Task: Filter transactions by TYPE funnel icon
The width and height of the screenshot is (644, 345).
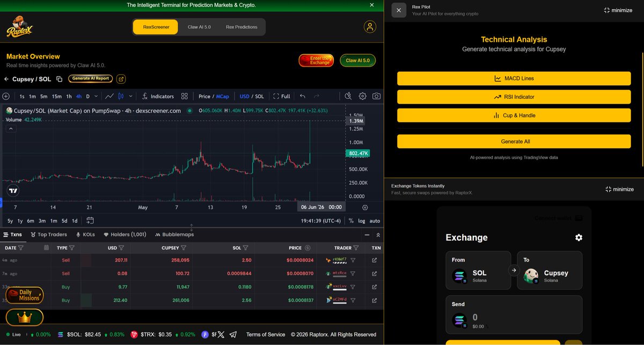Action: coord(71,248)
